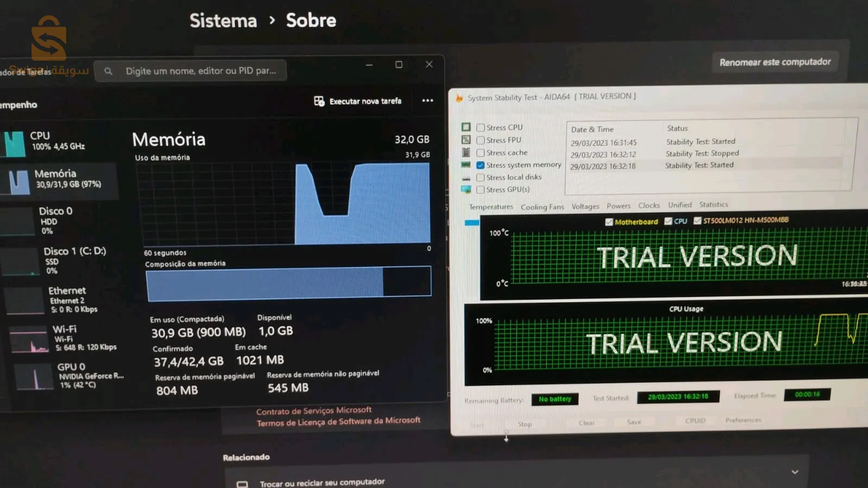Open the three-dot more options menu
This screenshot has width=868, height=488.
coord(427,100)
